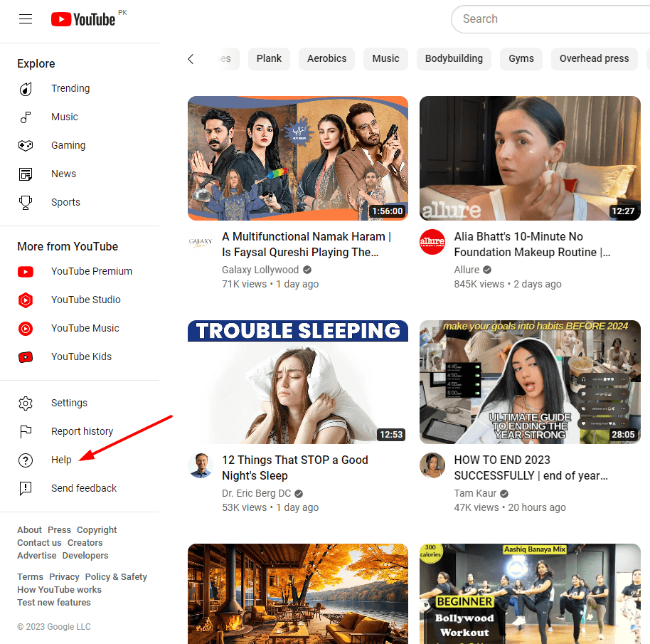Click the Send feedback exclamation icon
Screen dimensions: 650x644
pyautogui.click(x=26, y=488)
